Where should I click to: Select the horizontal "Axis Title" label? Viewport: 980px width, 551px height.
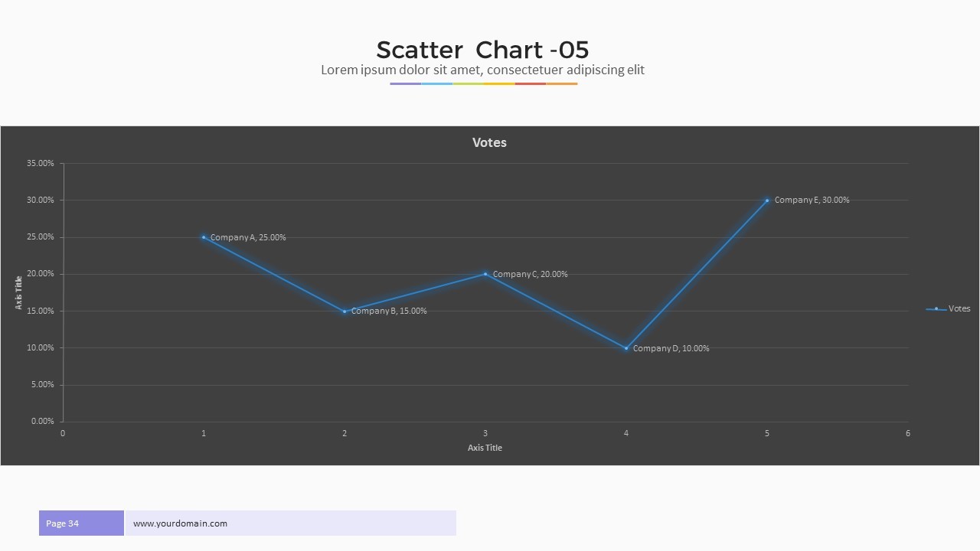(485, 448)
